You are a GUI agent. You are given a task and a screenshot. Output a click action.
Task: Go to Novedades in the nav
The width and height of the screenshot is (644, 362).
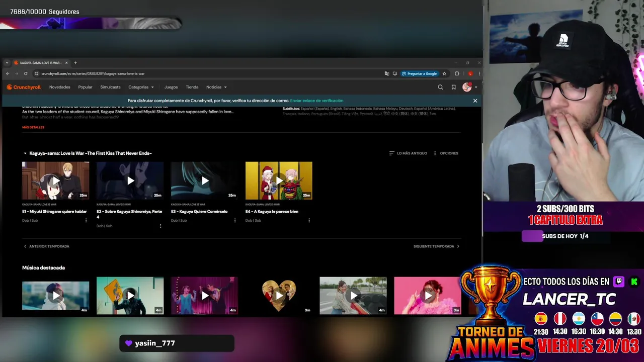click(60, 87)
